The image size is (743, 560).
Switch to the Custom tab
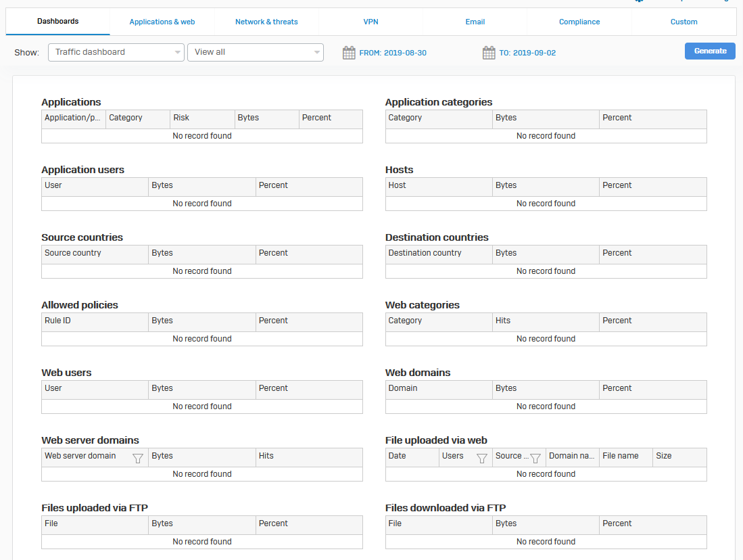pyautogui.click(x=684, y=22)
